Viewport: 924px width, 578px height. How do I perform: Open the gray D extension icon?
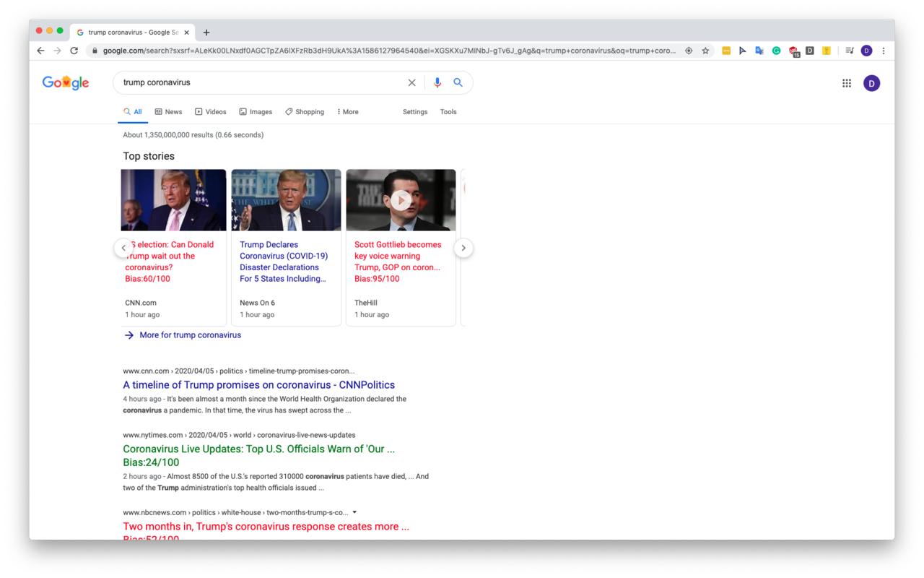810,51
